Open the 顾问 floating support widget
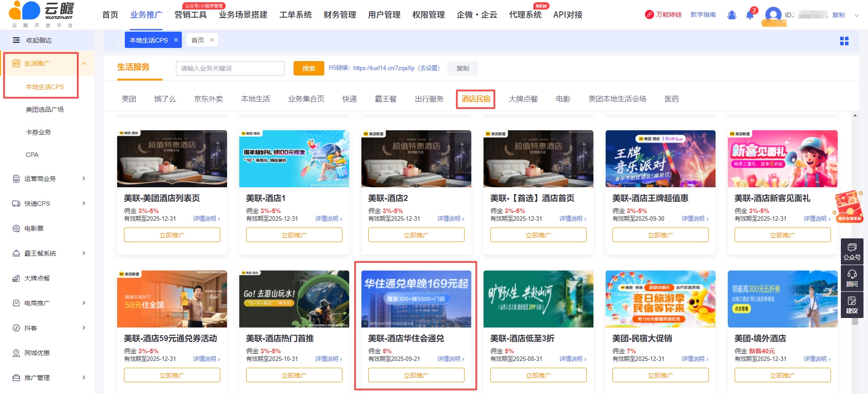The image size is (868, 394). pyautogui.click(x=852, y=278)
